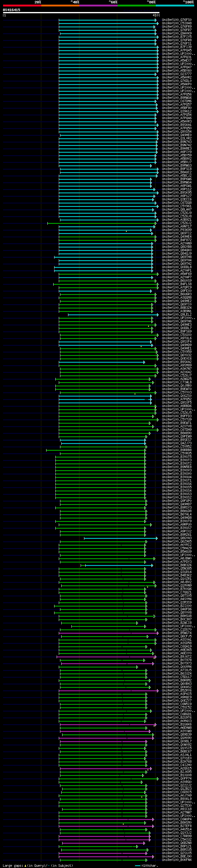Click the UniRef100_C7RR99 hit label

pos(177,836)
